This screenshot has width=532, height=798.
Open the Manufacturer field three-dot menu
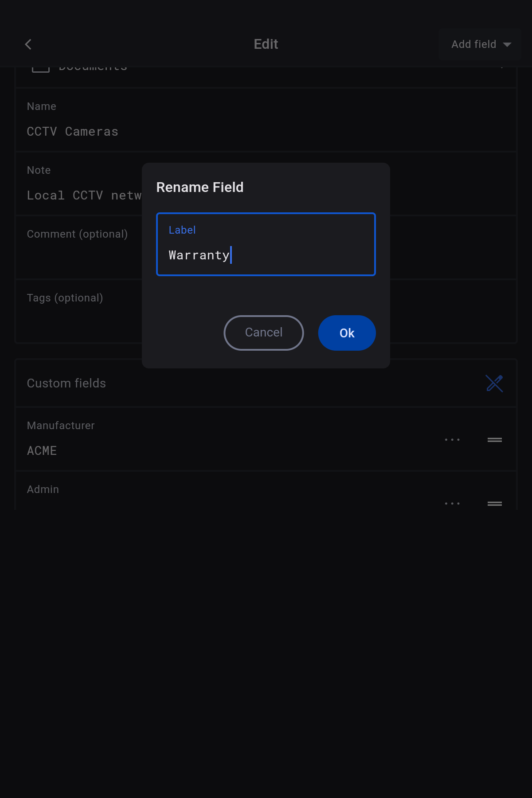452,440
